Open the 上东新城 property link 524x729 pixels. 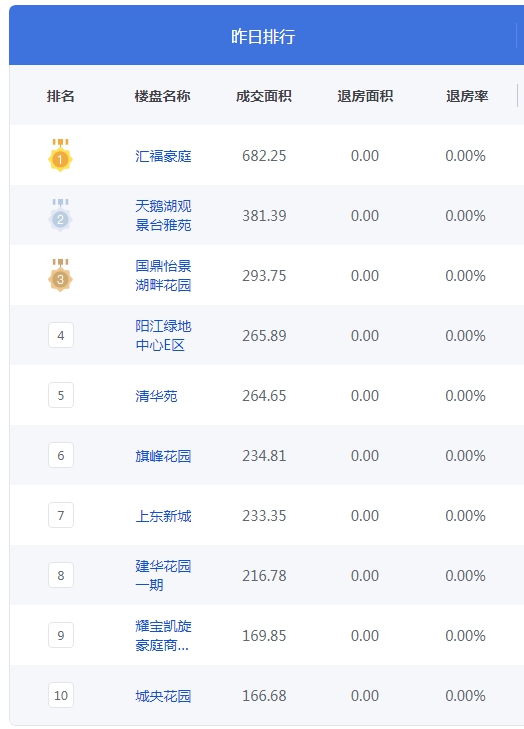click(x=163, y=516)
